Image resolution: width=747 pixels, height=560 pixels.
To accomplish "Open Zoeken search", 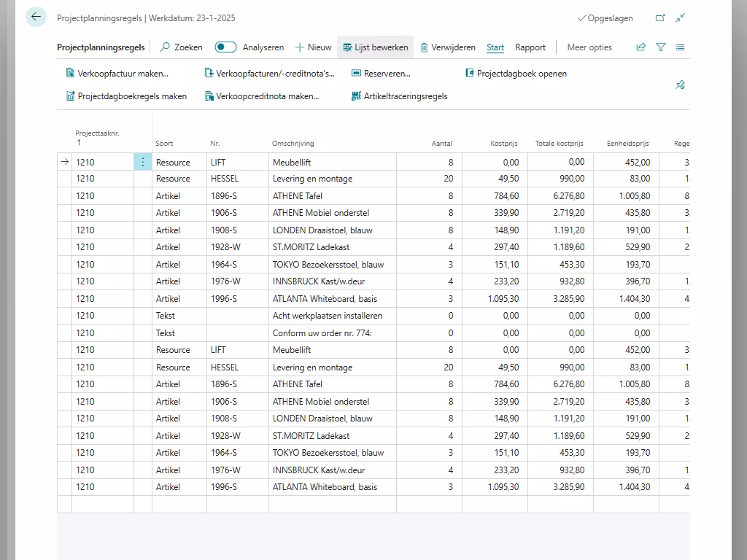I will [x=181, y=47].
